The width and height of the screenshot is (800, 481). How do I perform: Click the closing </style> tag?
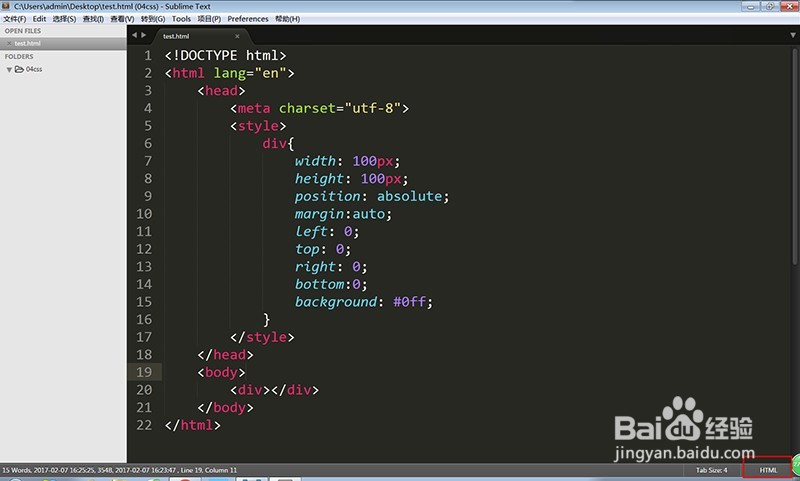[262, 337]
